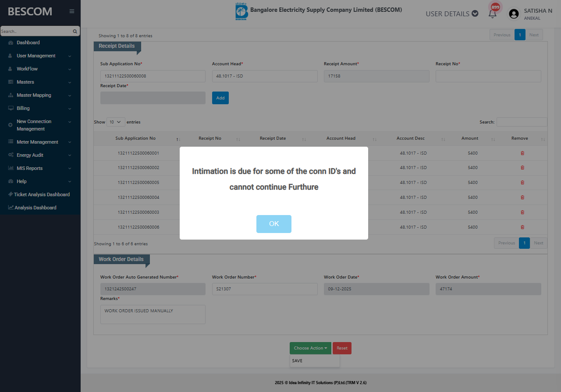Image resolution: width=561 pixels, height=392 pixels.
Task: Click Next beside '1 to 8 of 8 entries'
Action: point(534,35)
